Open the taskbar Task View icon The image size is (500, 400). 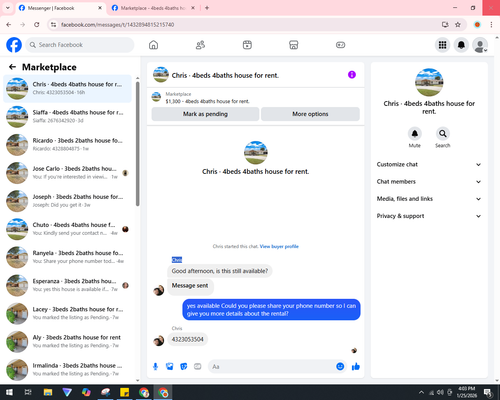pyautogui.click(x=28, y=392)
